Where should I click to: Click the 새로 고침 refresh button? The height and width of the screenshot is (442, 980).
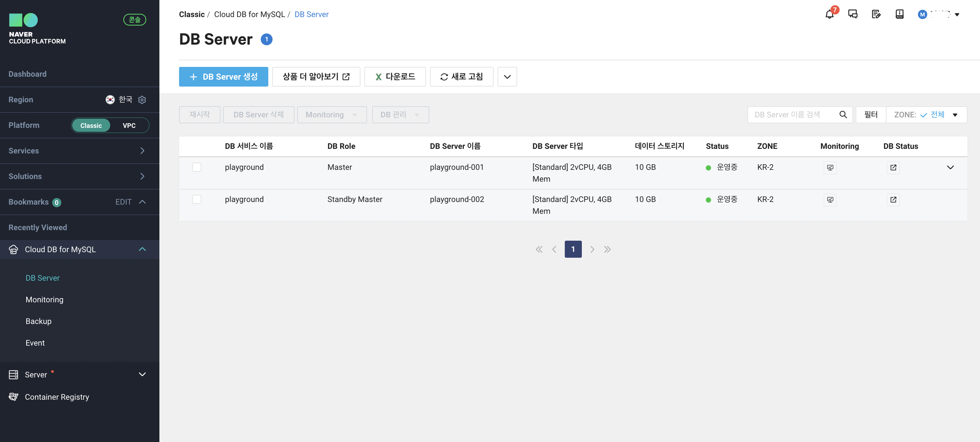pyautogui.click(x=461, y=77)
